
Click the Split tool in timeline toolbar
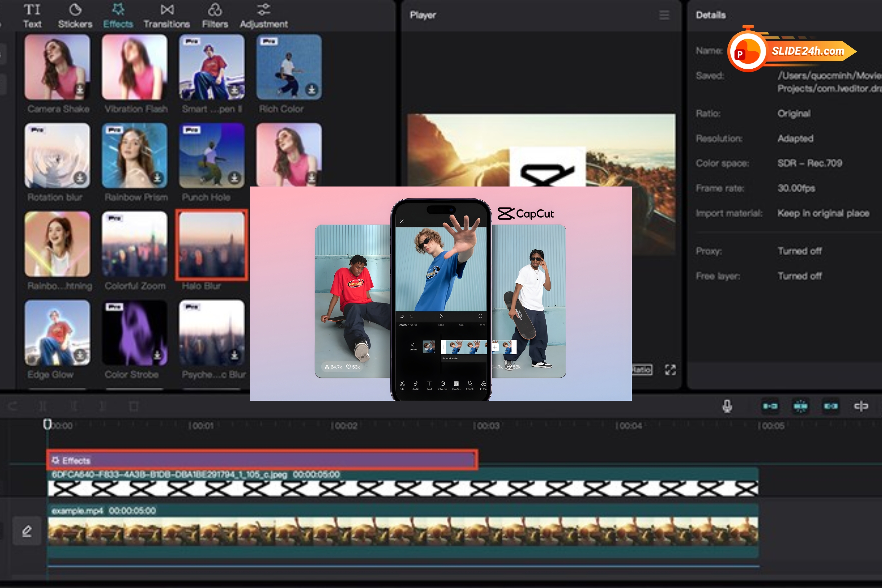pos(43,406)
